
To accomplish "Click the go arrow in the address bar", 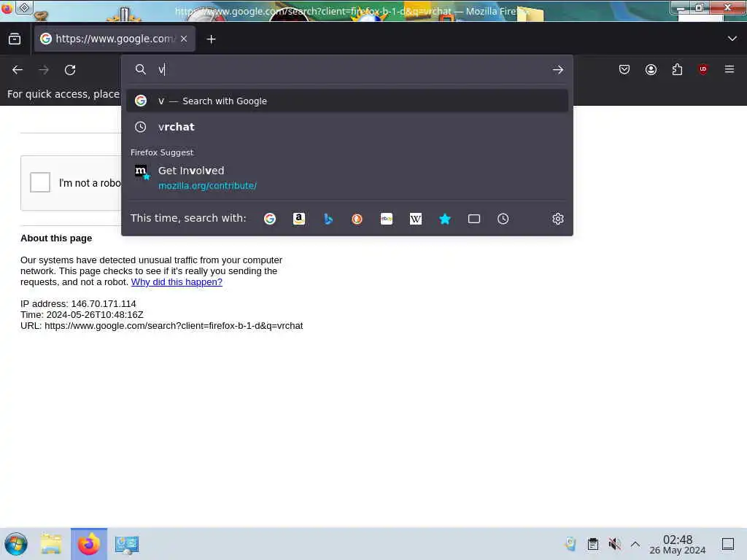I will pos(558,70).
